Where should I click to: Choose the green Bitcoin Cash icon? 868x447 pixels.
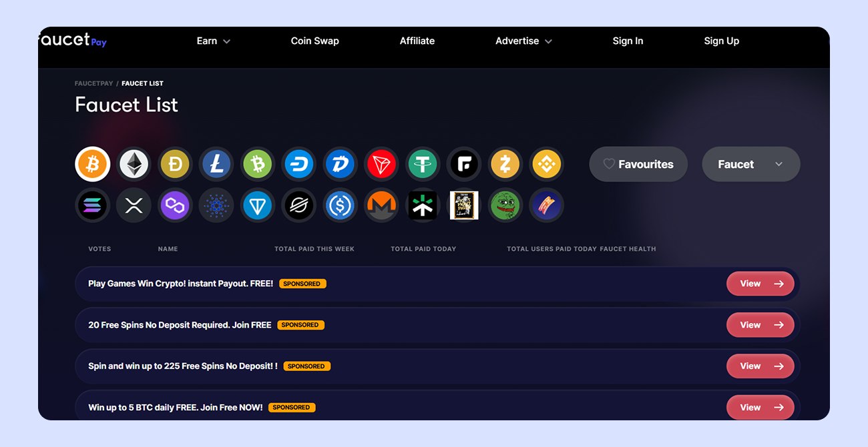[x=258, y=164]
